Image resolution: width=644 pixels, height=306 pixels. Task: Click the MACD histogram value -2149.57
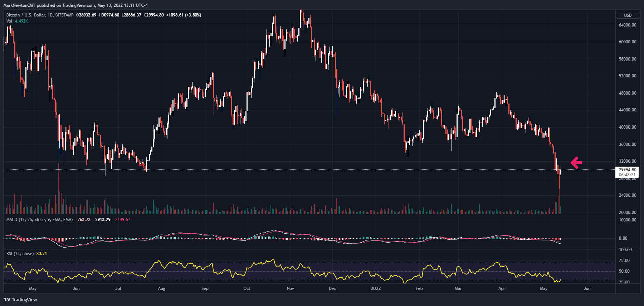click(122, 220)
